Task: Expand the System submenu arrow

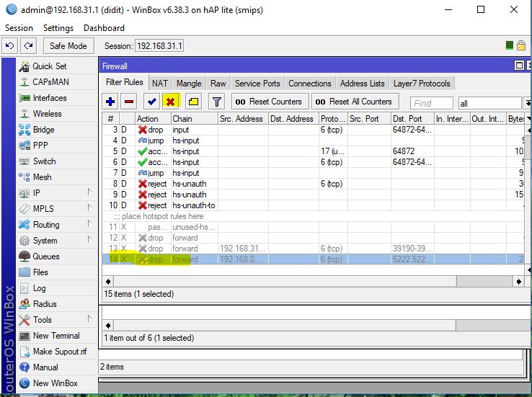Action: pos(89,240)
